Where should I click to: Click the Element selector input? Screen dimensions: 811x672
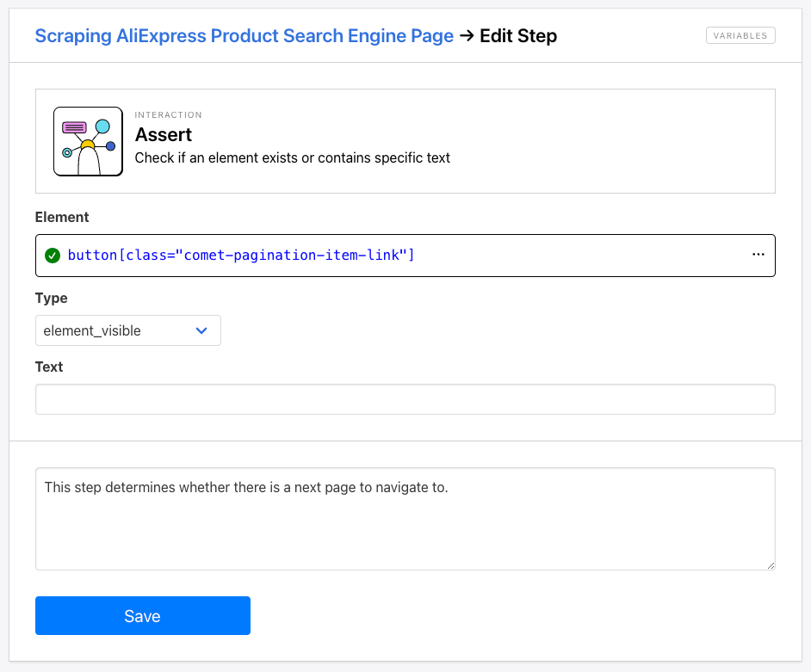(x=405, y=256)
